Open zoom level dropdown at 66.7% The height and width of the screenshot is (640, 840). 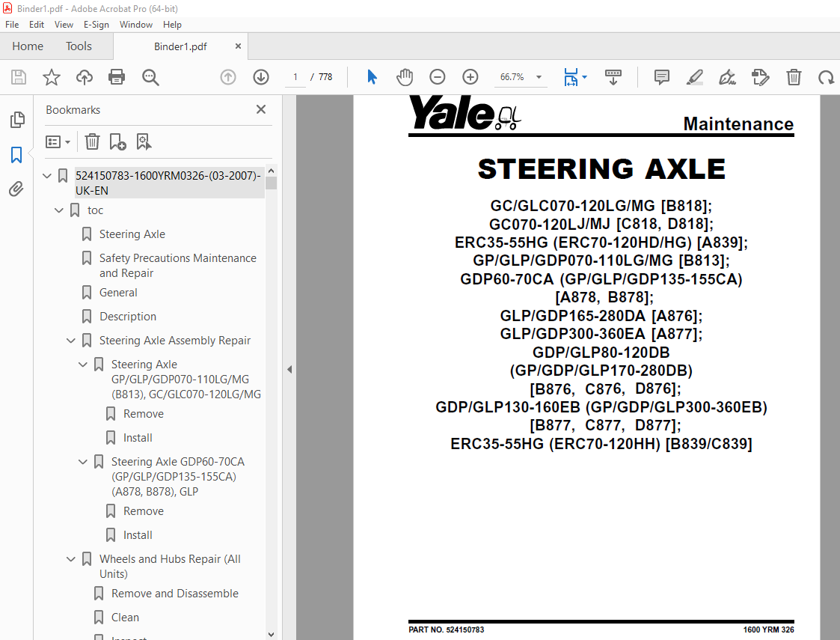539,77
